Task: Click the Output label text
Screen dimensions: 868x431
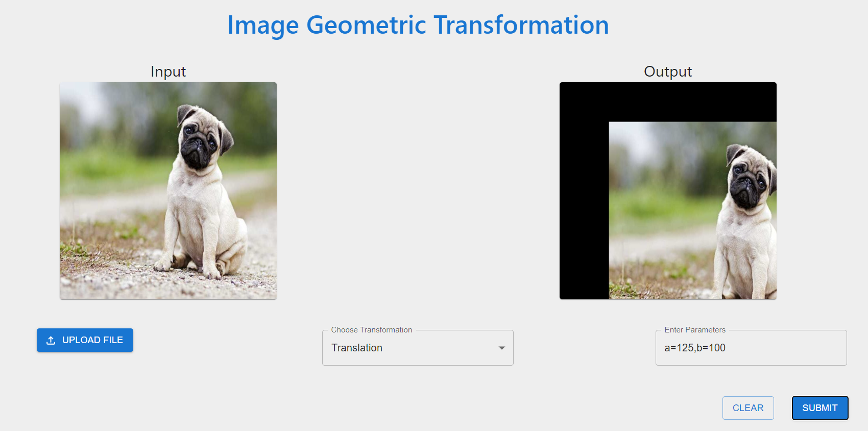Action: pos(668,71)
